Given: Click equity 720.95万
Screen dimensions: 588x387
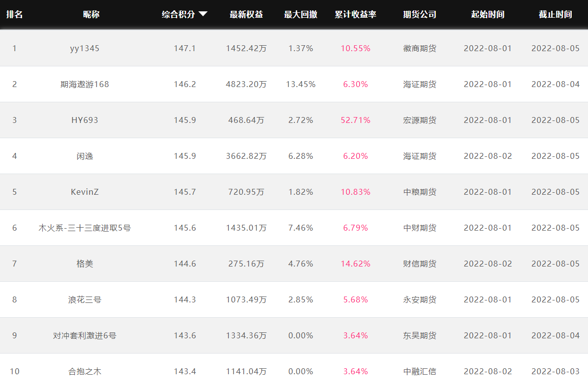Looking at the screenshot, I should coord(247,192).
